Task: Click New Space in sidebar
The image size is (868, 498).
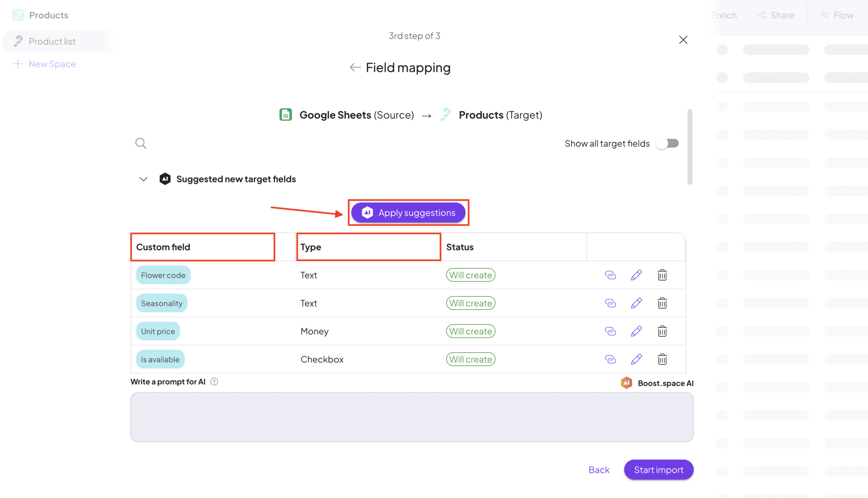Action: (52, 64)
